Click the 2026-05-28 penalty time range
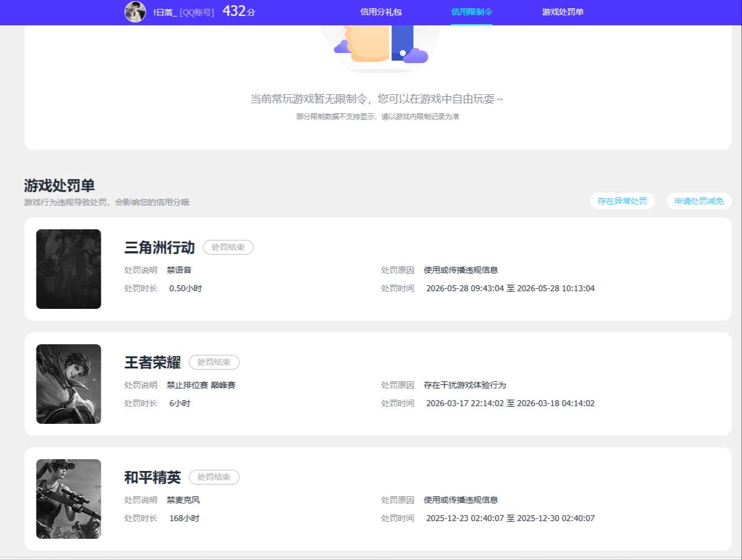Viewport: 742px width, 560px height. pos(510,288)
